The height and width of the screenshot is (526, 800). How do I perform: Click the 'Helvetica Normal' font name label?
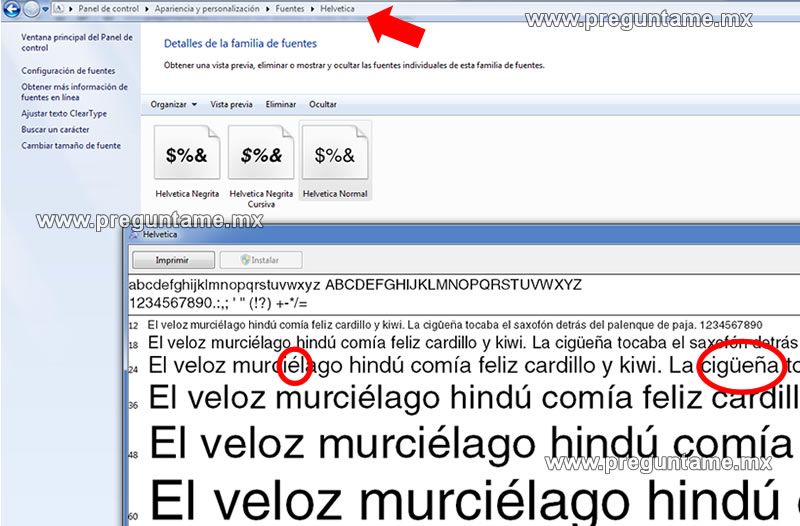click(335, 194)
